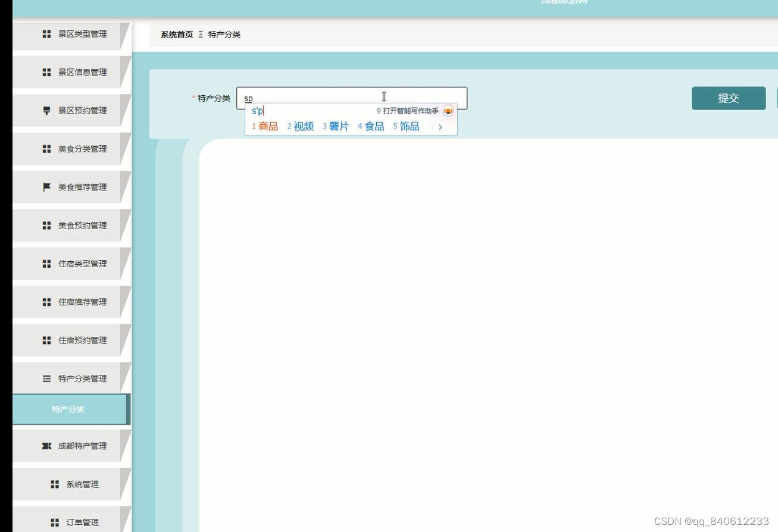Click the list icon beside 特产分类管理

[46, 378]
